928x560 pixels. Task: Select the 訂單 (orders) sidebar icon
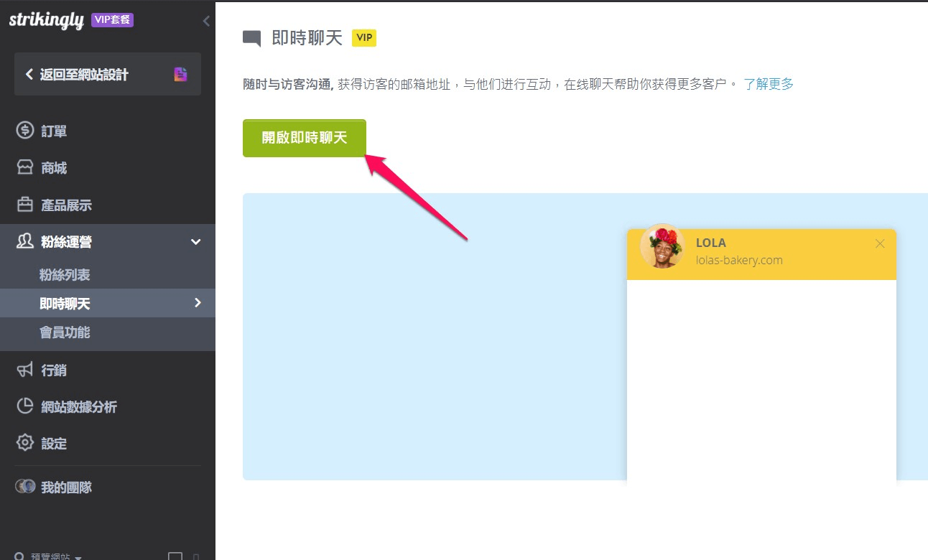[25, 131]
